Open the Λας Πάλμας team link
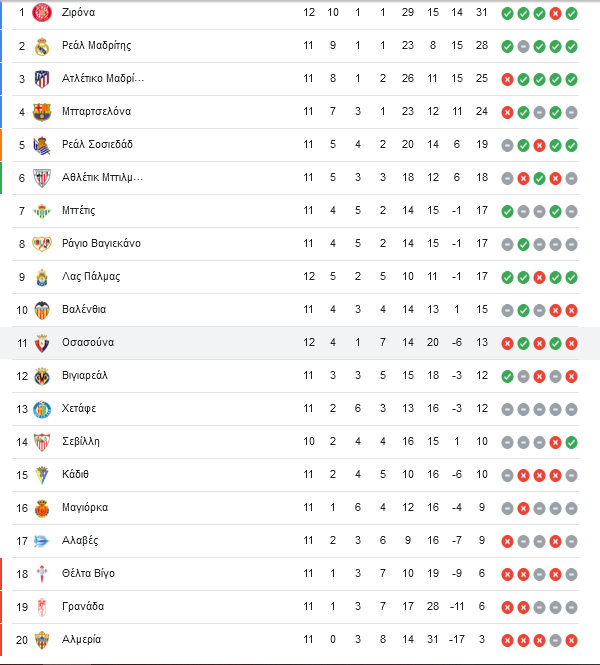The height and width of the screenshot is (665, 600). [x=91, y=277]
